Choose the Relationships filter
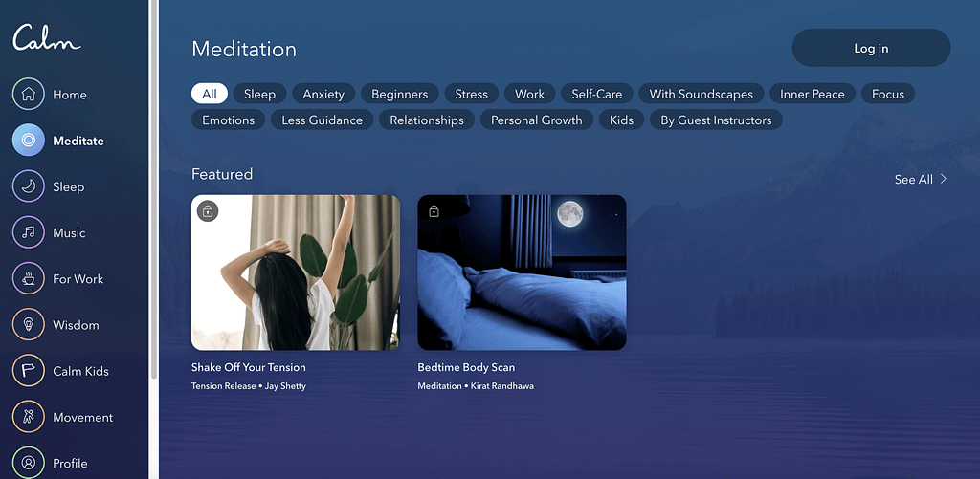The width and height of the screenshot is (980, 479). pyautogui.click(x=427, y=120)
